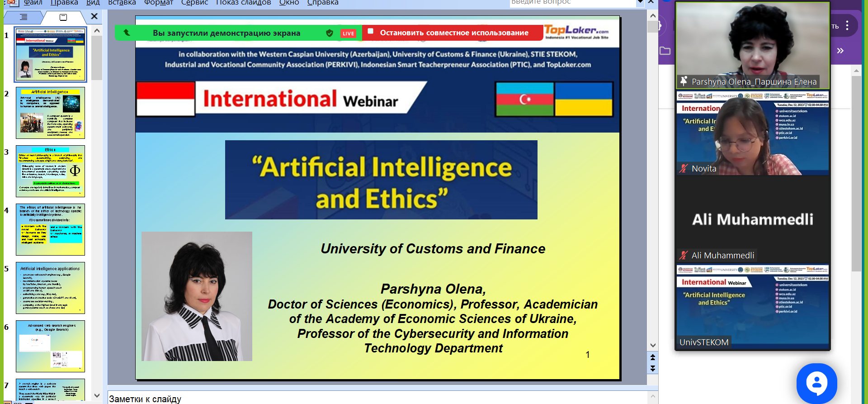
Task: Open the Сервис menu
Action: coord(194,3)
